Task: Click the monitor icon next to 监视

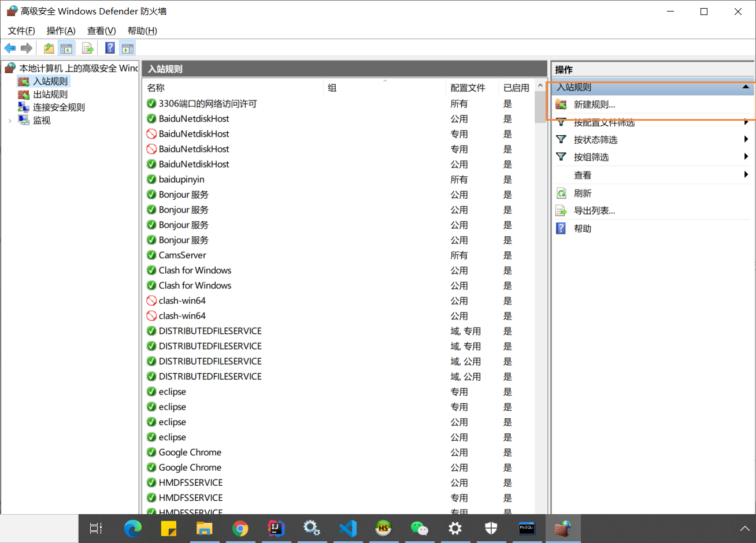Action: 24,120
